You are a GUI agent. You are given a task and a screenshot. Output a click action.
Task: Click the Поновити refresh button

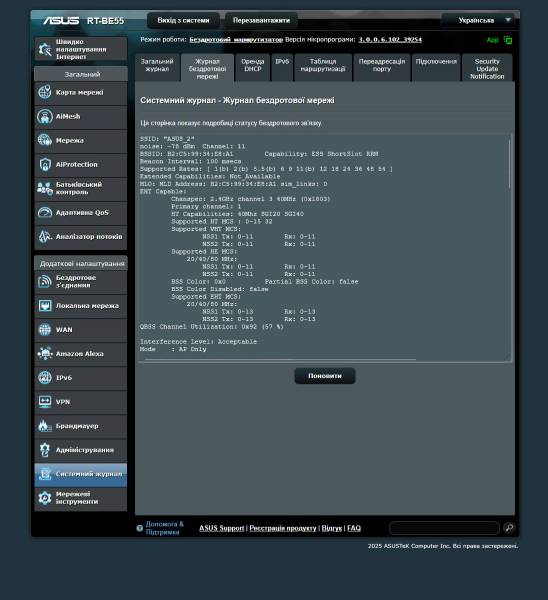point(325,376)
